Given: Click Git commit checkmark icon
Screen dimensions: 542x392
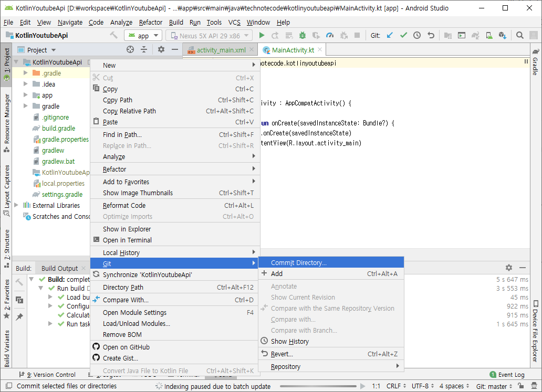Looking at the screenshot, I should pyautogui.click(x=403, y=35).
